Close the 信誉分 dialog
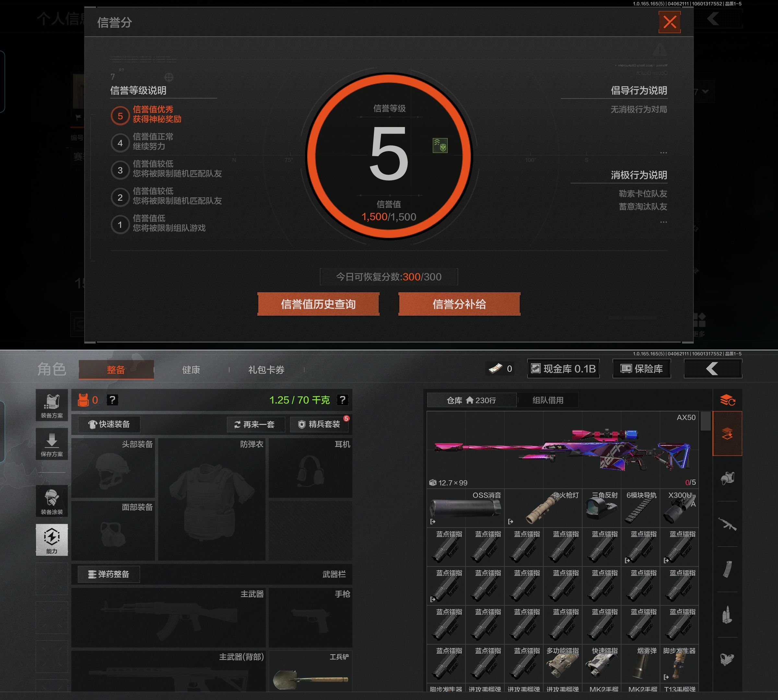This screenshot has height=700, width=778. (669, 22)
